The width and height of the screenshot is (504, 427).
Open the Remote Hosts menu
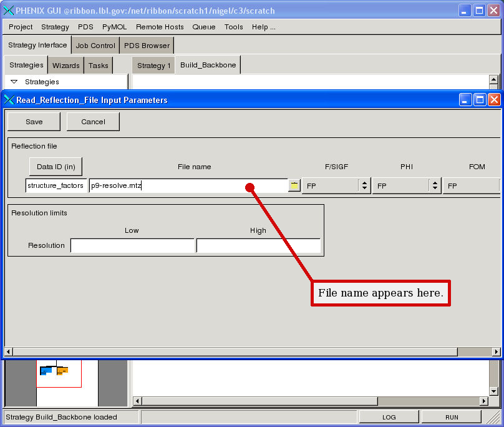tap(160, 27)
